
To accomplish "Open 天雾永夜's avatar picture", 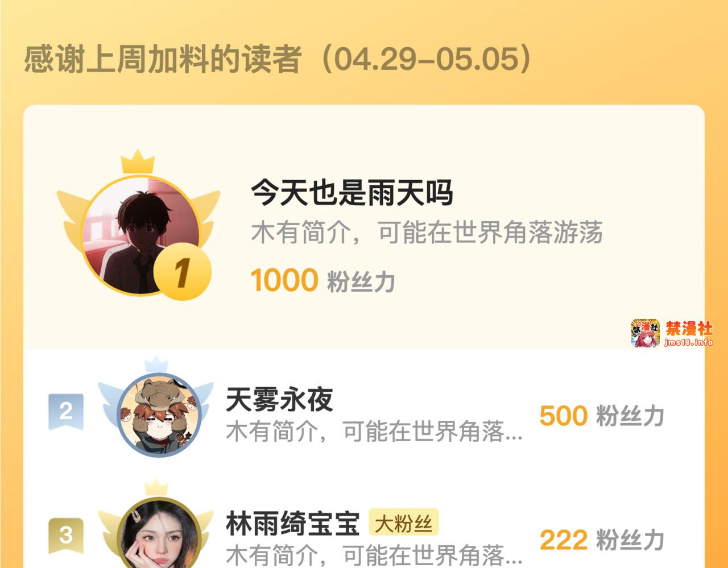I will (159, 415).
